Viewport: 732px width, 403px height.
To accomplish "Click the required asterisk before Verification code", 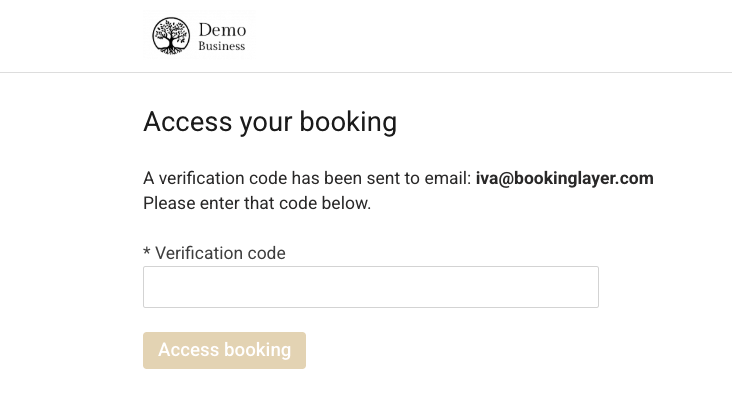I will 147,253.
